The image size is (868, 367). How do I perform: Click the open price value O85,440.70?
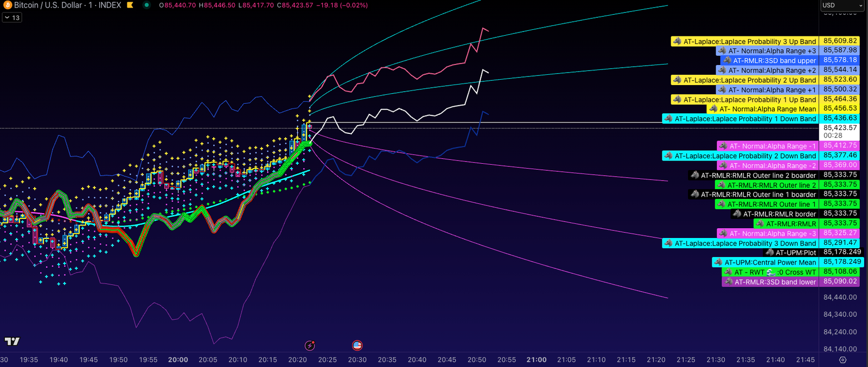tap(177, 5)
